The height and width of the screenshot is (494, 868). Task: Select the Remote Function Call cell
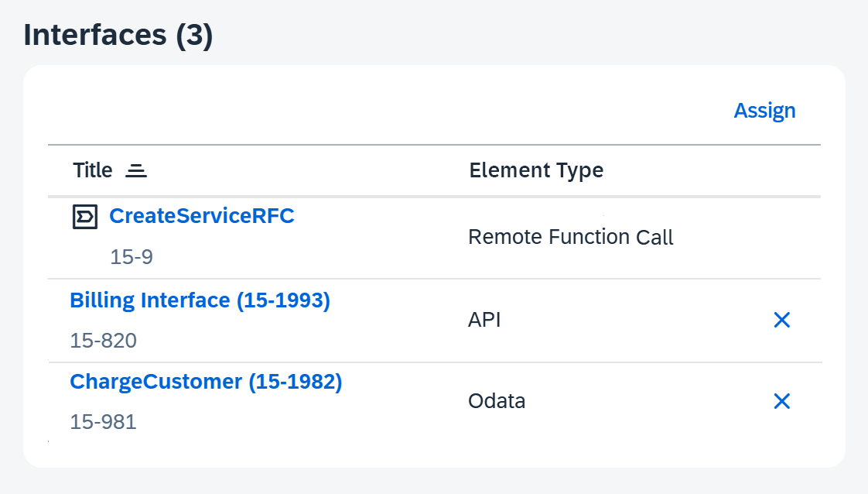(x=571, y=237)
